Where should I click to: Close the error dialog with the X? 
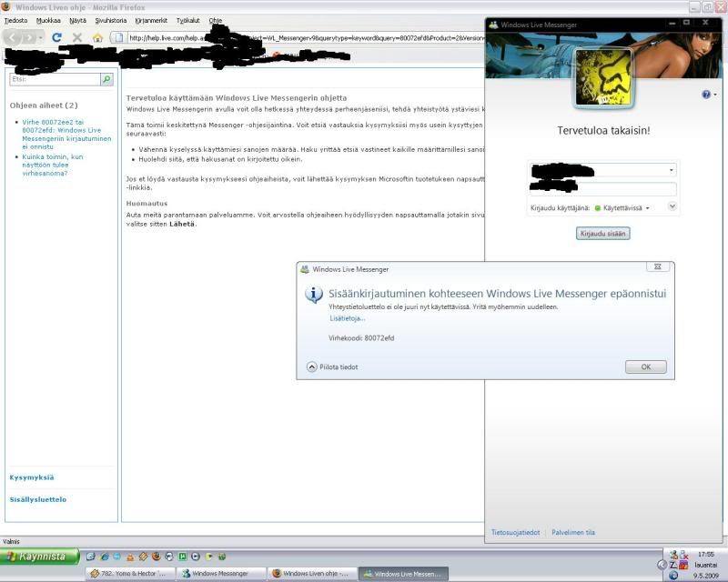pyautogui.click(x=657, y=266)
